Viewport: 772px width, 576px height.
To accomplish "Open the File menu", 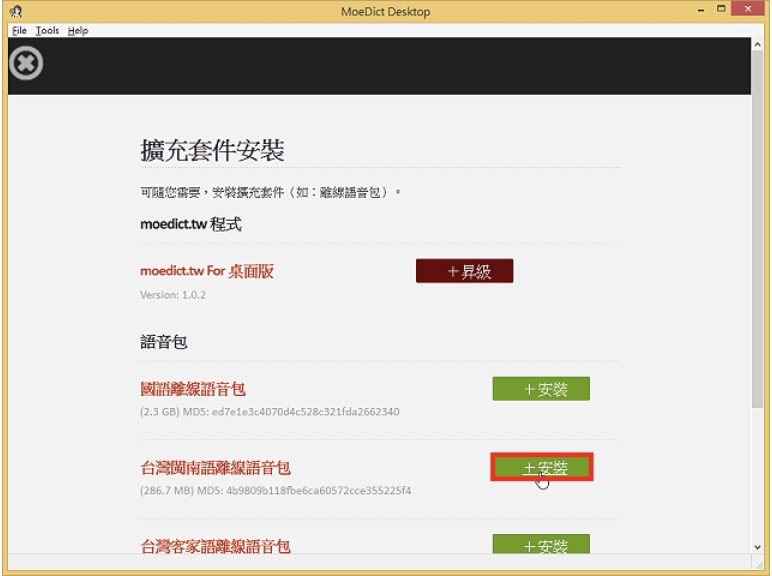I will click(x=19, y=31).
